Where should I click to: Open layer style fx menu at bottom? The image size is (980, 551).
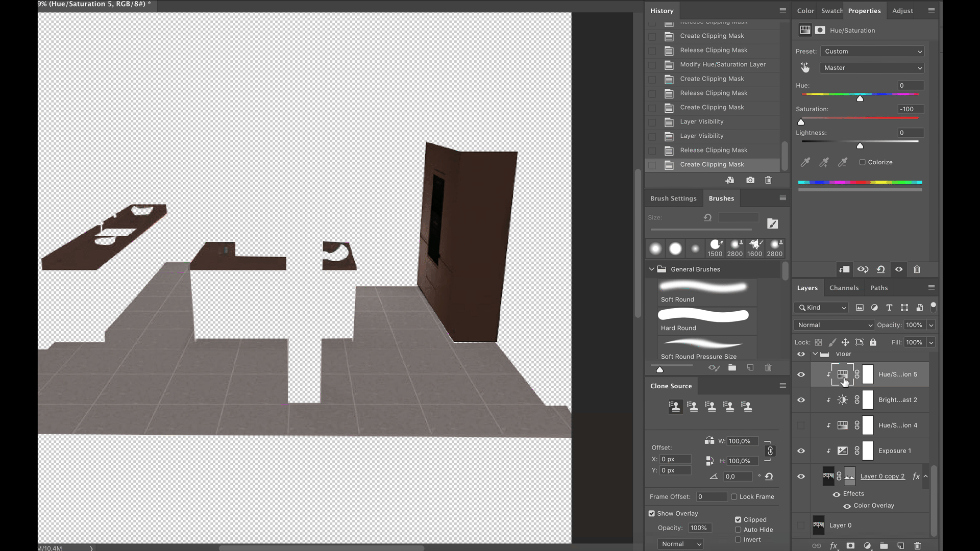pos(834,545)
